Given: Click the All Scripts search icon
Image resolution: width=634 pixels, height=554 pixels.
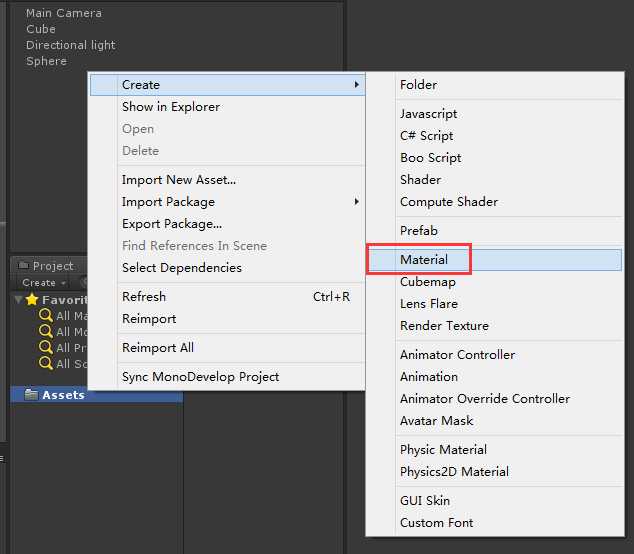Looking at the screenshot, I should (x=46, y=364).
